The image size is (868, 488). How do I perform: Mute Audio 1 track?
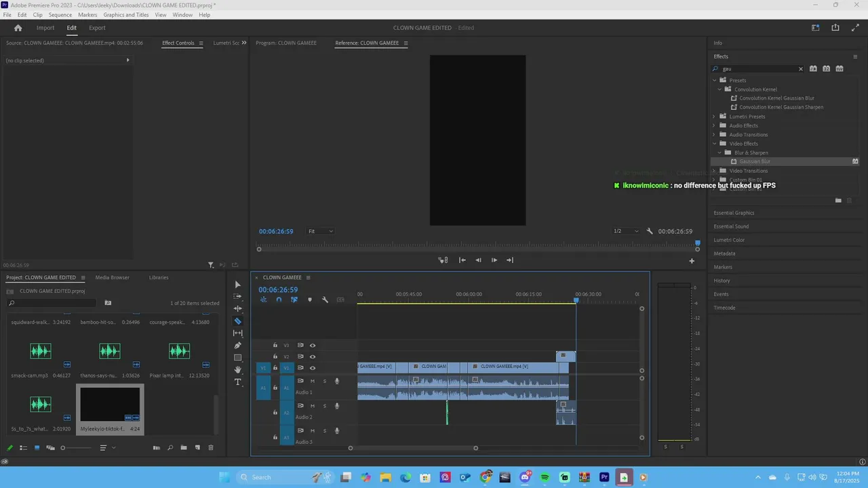pos(313,381)
